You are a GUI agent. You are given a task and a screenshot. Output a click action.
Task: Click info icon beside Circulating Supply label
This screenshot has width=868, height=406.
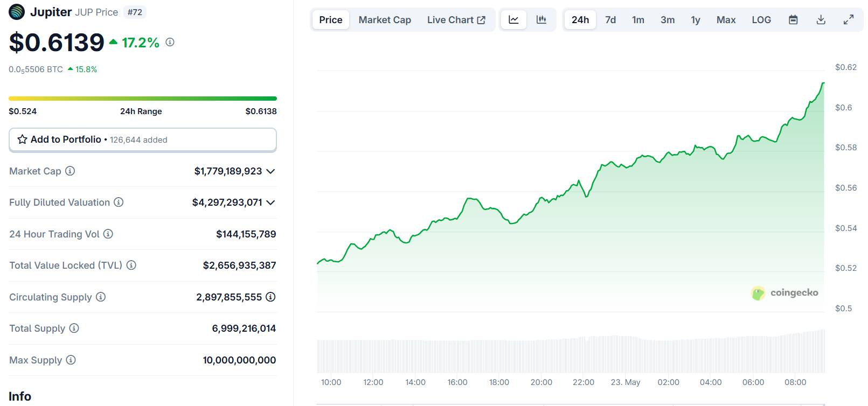click(101, 297)
